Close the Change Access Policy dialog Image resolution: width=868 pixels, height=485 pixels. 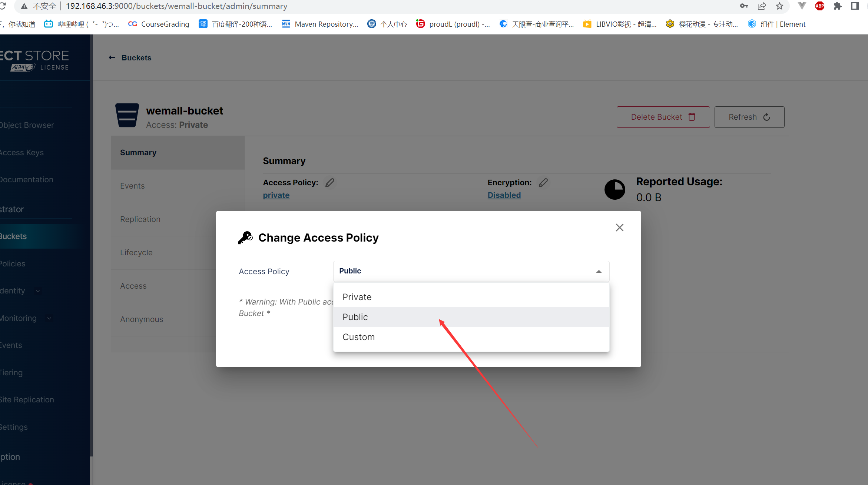[619, 227]
